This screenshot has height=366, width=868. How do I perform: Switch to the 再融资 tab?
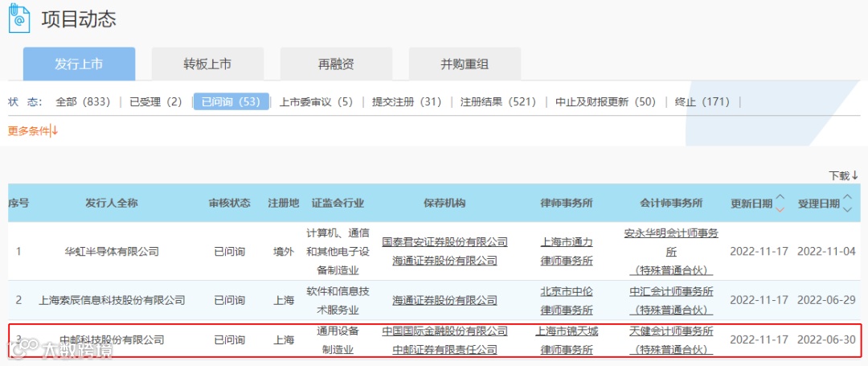coord(336,64)
